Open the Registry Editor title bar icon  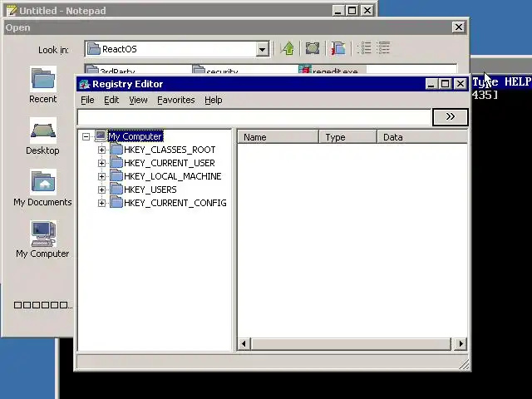84,84
